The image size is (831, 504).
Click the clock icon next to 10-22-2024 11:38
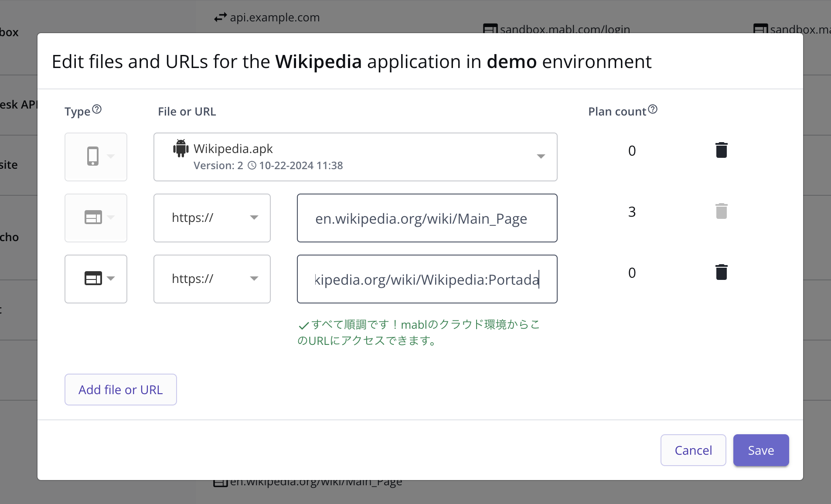(x=252, y=165)
